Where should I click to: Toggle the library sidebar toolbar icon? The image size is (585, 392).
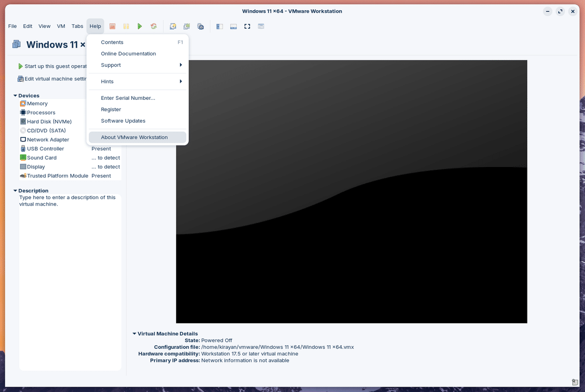219,26
